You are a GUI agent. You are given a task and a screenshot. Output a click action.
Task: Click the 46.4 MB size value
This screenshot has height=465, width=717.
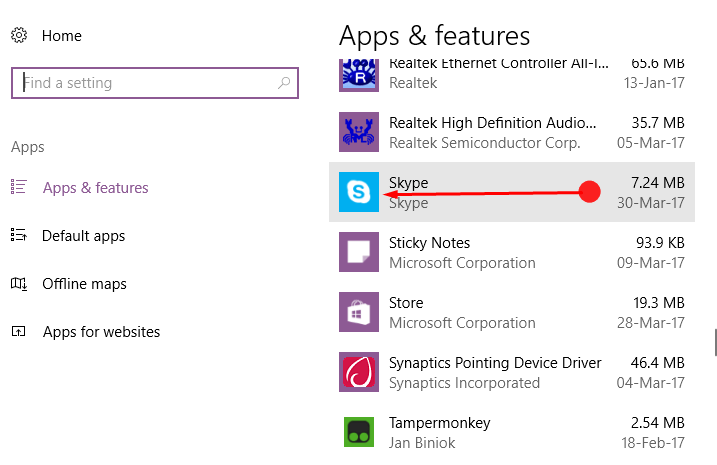point(658,363)
